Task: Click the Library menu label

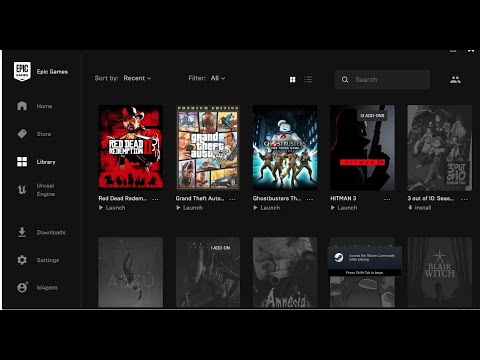Action: [46, 162]
